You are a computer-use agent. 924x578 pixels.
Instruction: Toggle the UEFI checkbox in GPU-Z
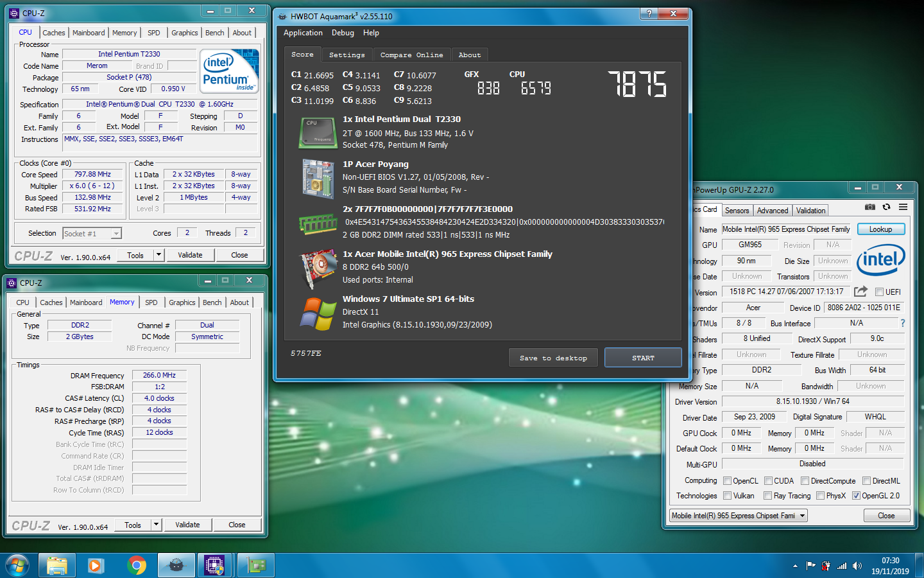(879, 292)
